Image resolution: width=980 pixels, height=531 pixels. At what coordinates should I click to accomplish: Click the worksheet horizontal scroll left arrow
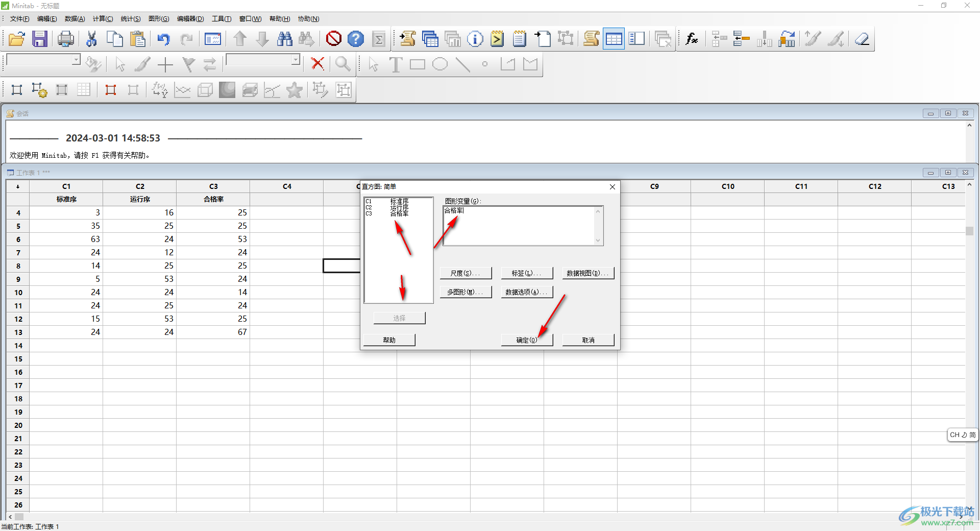pyautogui.click(x=10, y=517)
